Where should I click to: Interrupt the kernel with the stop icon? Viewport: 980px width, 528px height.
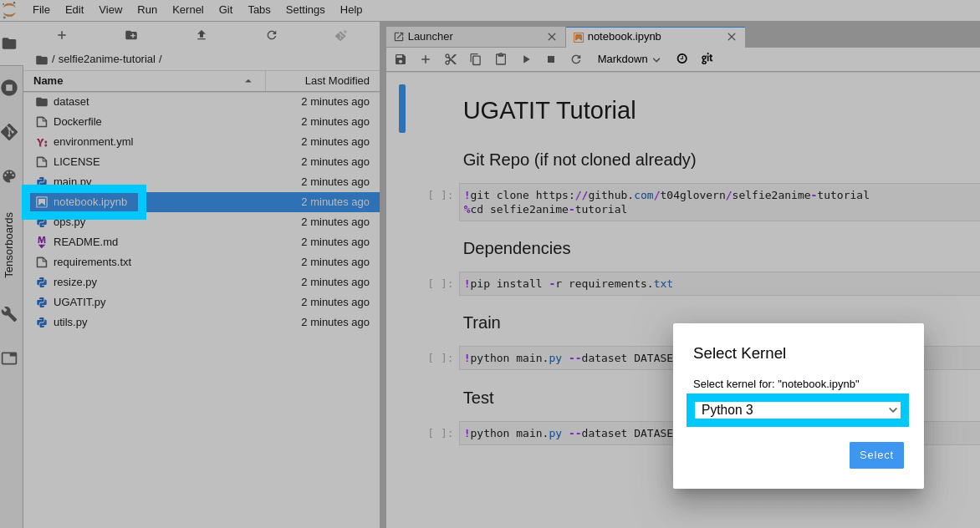click(x=551, y=58)
